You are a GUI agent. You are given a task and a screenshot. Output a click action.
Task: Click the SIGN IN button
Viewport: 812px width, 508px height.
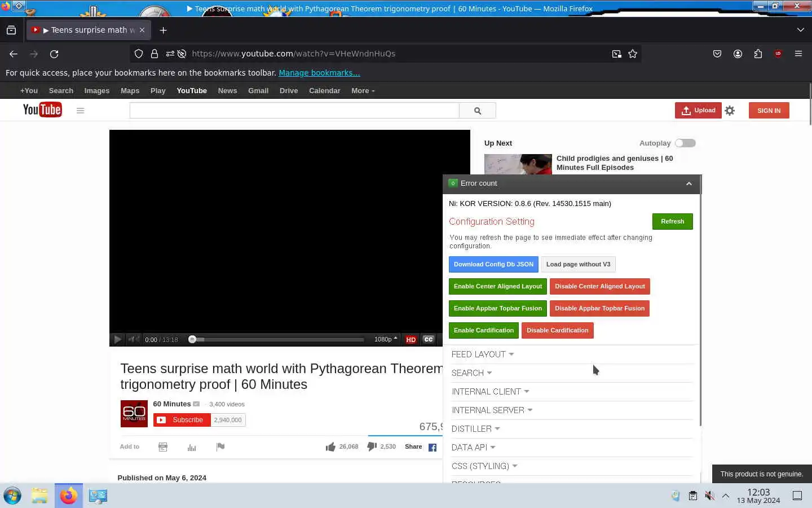coord(769,111)
